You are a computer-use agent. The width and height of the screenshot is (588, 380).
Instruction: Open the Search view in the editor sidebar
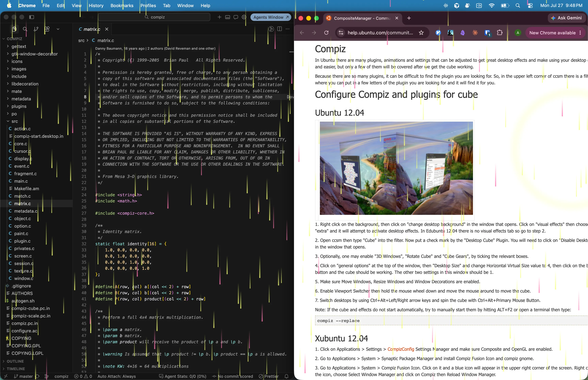click(25, 29)
